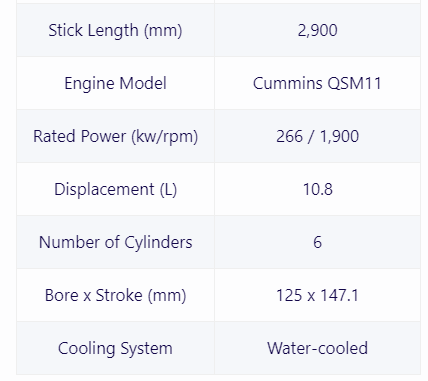
Task: Select the 125 x 147.1 value
Action: click(x=317, y=295)
